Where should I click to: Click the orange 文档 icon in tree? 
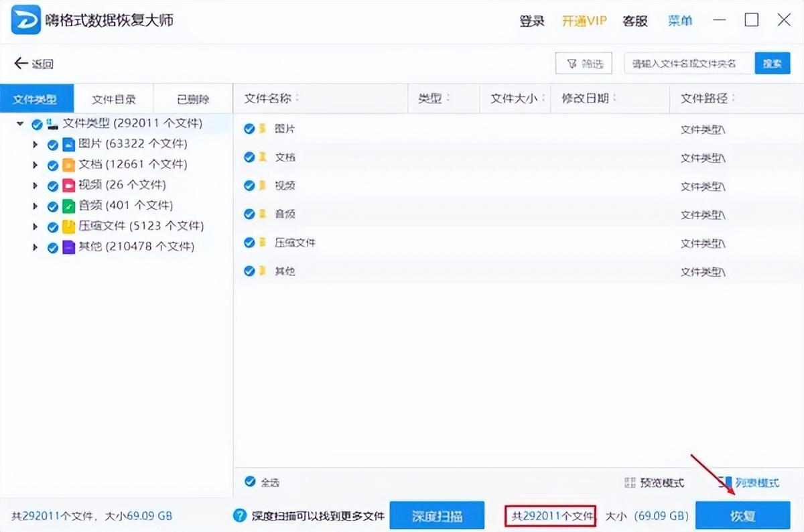coord(68,165)
